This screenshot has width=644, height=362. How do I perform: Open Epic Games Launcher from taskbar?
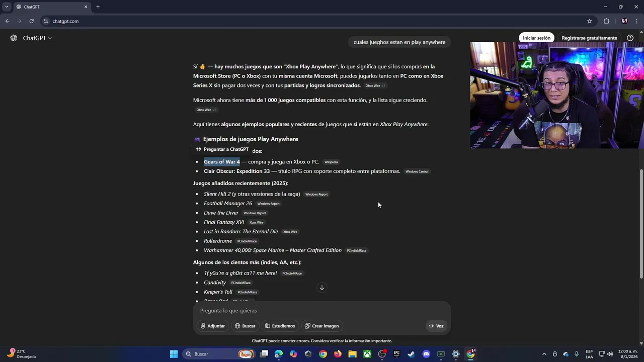tap(396, 354)
